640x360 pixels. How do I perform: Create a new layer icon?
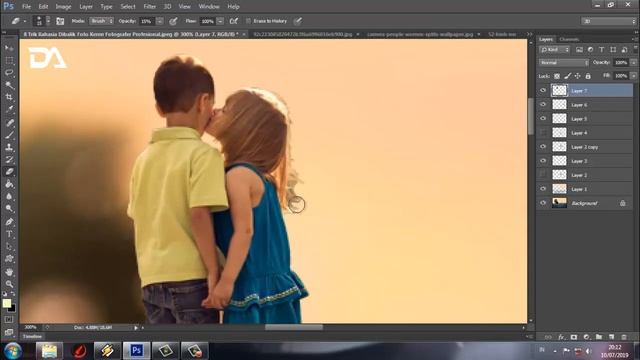click(x=611, y=337)
